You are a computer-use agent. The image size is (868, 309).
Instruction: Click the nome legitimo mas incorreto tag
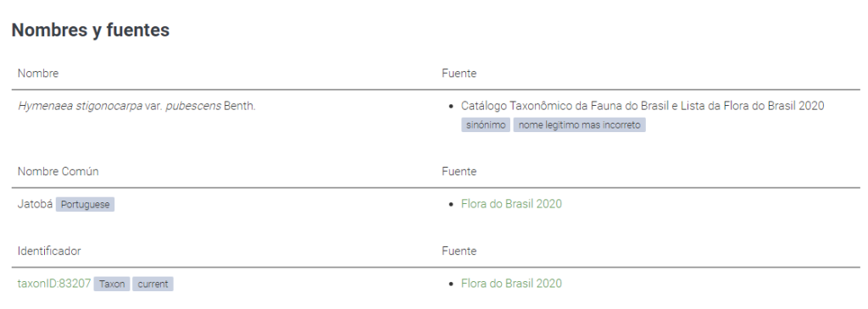pos(579,125)
